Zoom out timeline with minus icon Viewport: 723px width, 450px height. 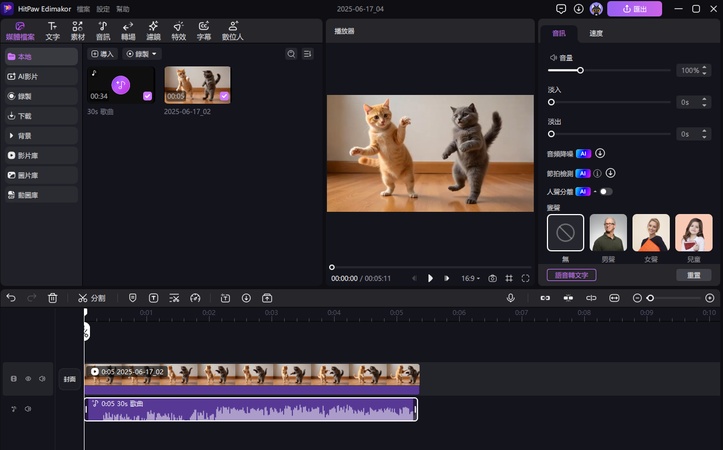click(x=637, y=298)
